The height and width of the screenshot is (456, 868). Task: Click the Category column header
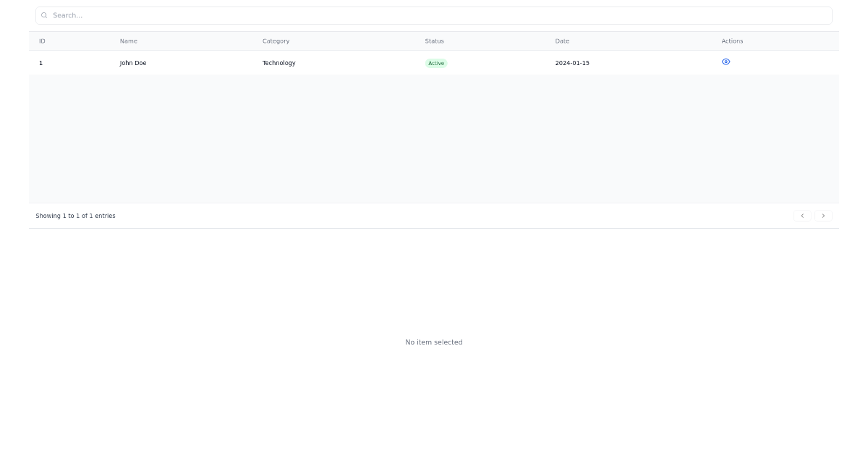click(x=276, y=41)
